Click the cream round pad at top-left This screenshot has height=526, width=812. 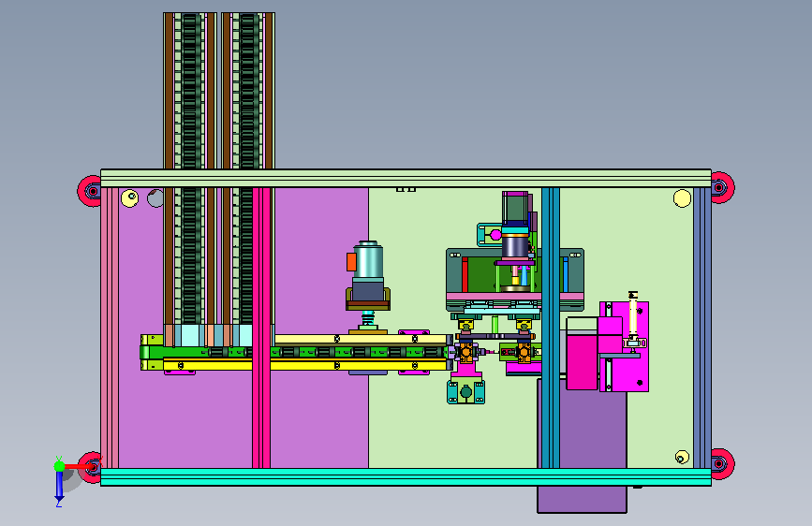point(129,197)
